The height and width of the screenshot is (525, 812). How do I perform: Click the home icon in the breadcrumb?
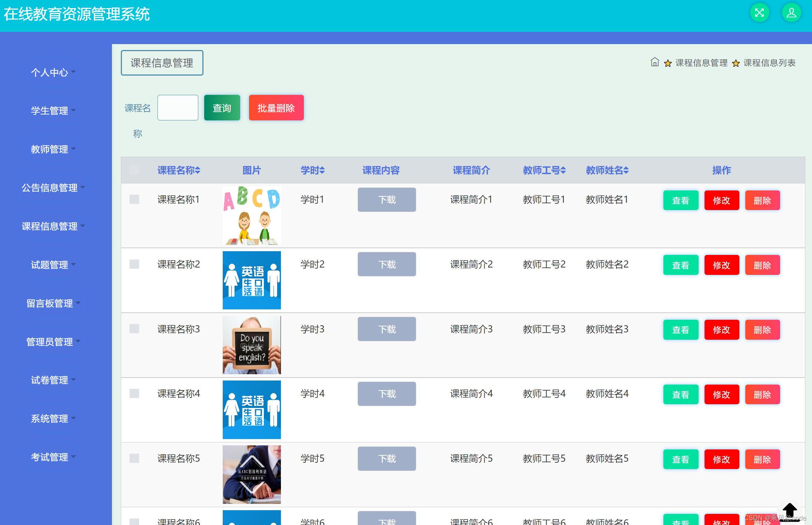tap(654, 63)
